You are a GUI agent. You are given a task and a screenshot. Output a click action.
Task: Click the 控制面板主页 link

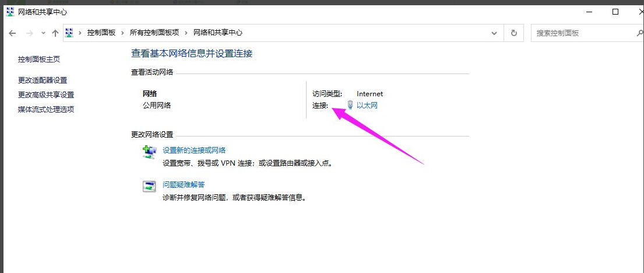tap(39, 60)
